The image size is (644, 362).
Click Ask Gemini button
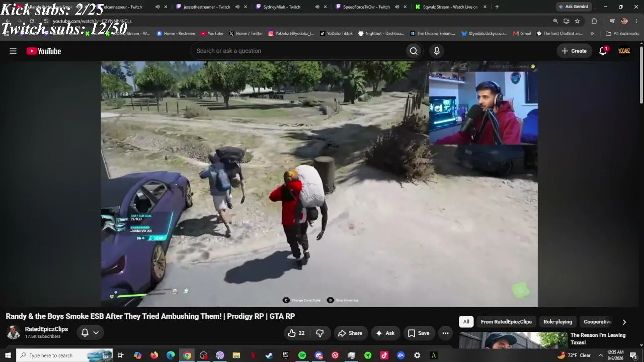pos(573,7)
